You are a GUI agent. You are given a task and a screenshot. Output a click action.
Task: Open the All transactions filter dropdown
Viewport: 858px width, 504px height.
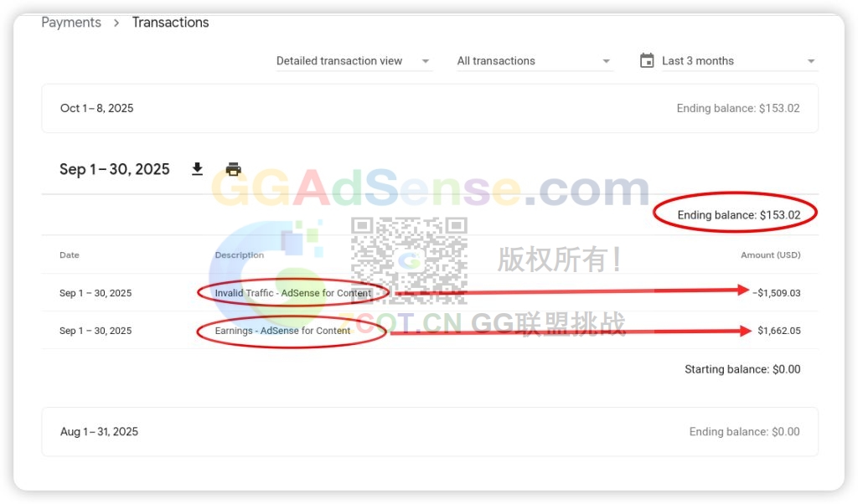(x=535, y=60)
